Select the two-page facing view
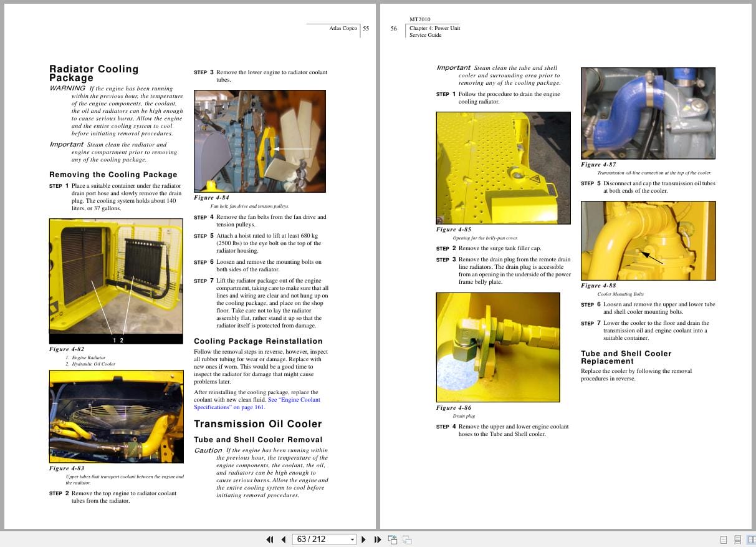 tap(750, 540)
